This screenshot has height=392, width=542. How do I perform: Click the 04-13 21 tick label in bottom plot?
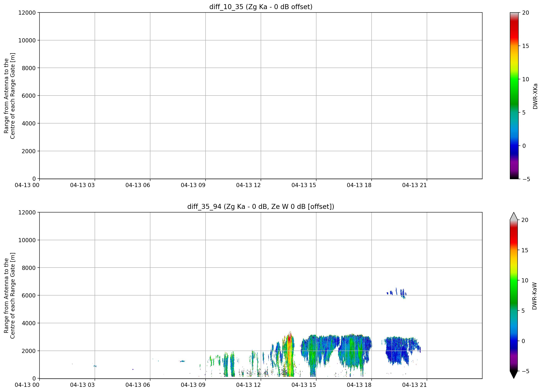pyautogui.click(x=414, y=385)
